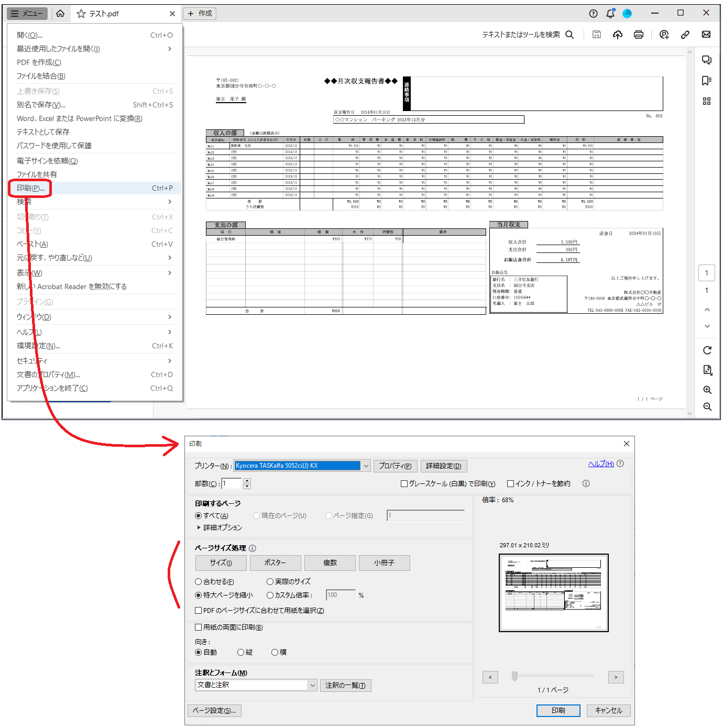Click the share link icon
Image resolution: width=723 pixels, height=728 pixels.
point(685,35)
